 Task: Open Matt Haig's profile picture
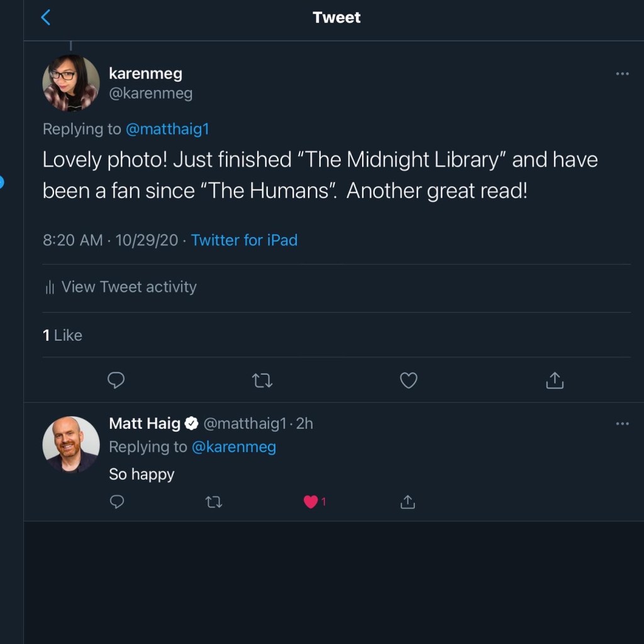pyautogui.click(x=70, y=444)
